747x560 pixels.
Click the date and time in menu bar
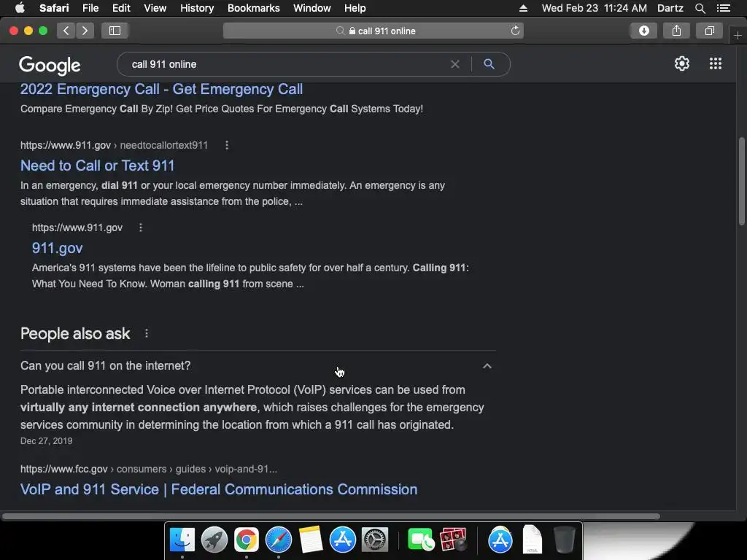tap(594, 8)
